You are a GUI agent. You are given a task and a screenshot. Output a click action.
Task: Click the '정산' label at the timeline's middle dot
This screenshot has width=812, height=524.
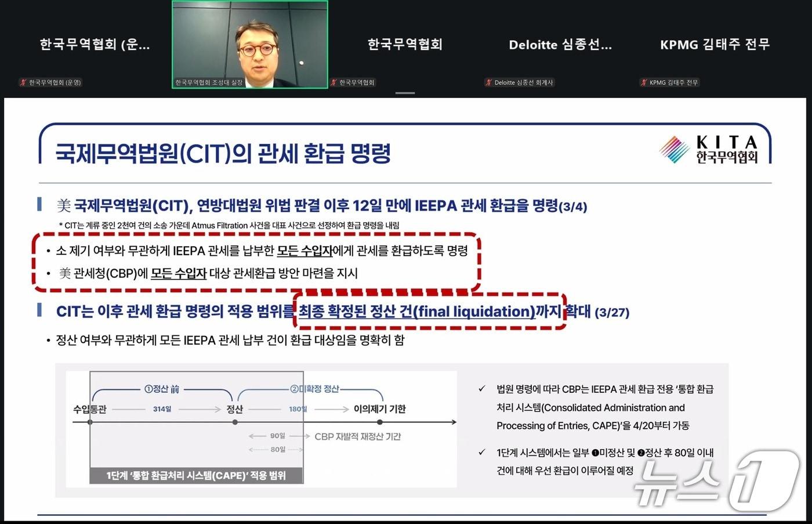tap(235, 409)
